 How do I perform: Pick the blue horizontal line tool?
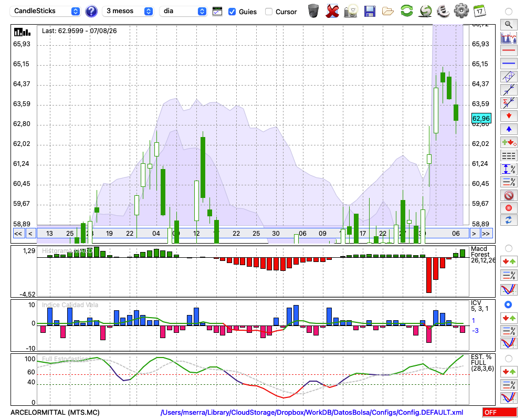click(x=509, y=64)
